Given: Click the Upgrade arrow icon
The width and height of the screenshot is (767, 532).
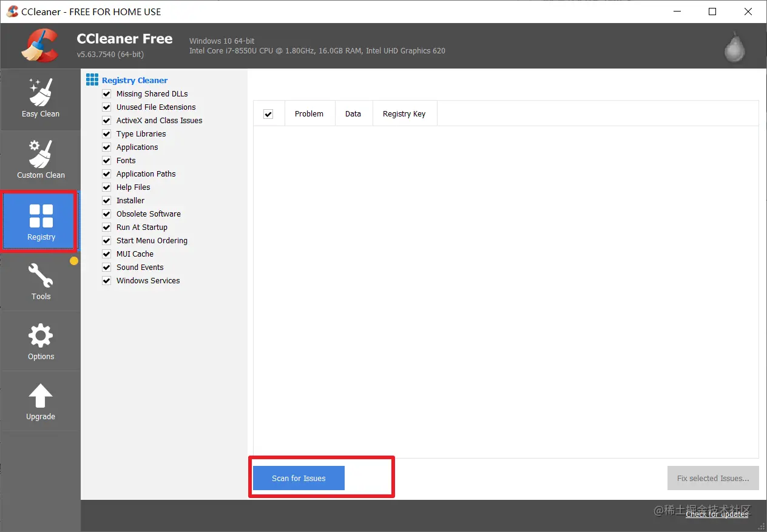Looking at the screenshot, I should tap(41, 396).
